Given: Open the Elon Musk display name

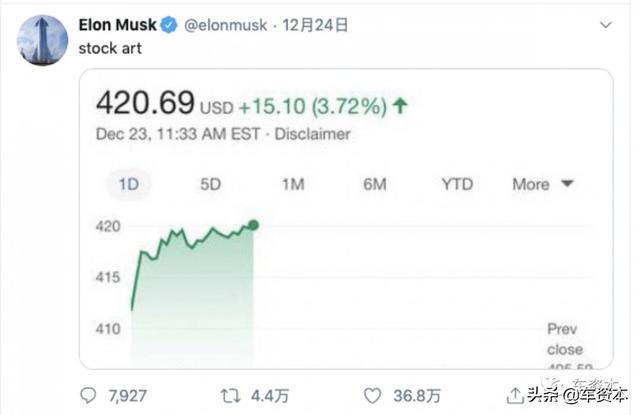Looking at the screenshot, I should click(118, 25).
